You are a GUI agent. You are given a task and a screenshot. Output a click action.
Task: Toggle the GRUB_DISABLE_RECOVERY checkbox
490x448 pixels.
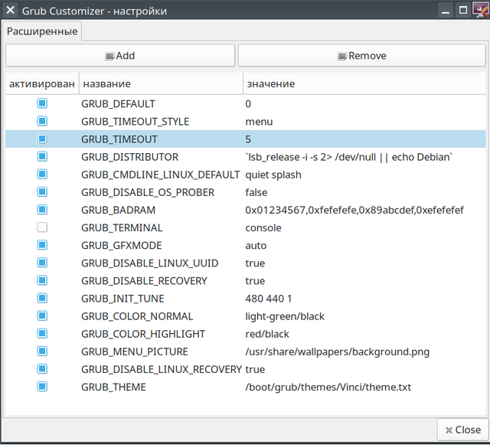tap(42, 280)
